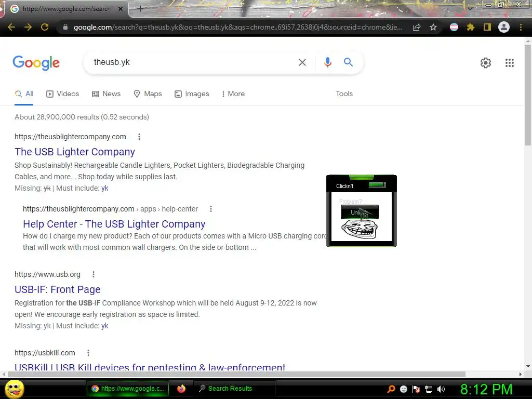Open options for the usbkill.com result
The width and height of the screenshot is (532, 399).
click(88, 353)
